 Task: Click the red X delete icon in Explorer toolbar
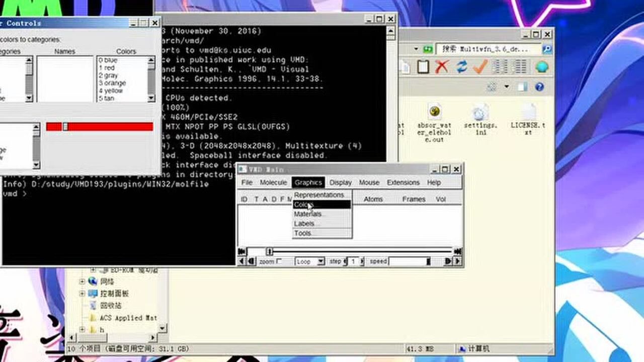pos(442,67)
